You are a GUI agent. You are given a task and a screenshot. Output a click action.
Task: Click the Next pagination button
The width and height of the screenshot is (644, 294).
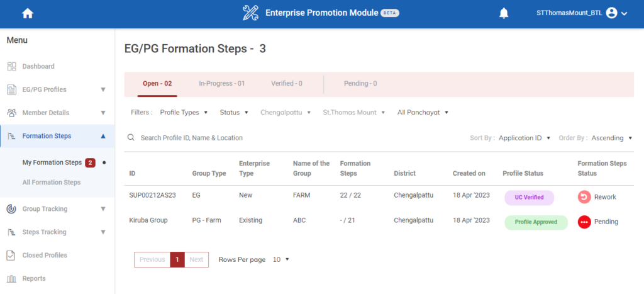(196, 259)
